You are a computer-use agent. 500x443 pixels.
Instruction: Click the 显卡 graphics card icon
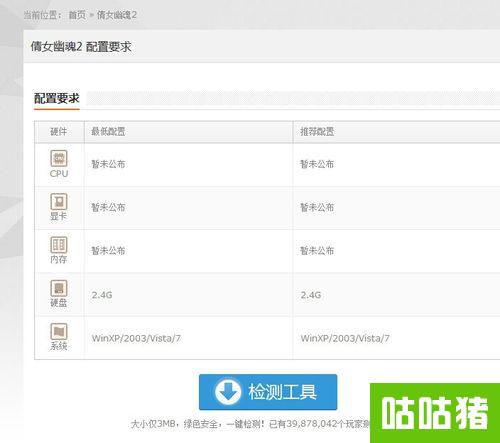[59, 202]
